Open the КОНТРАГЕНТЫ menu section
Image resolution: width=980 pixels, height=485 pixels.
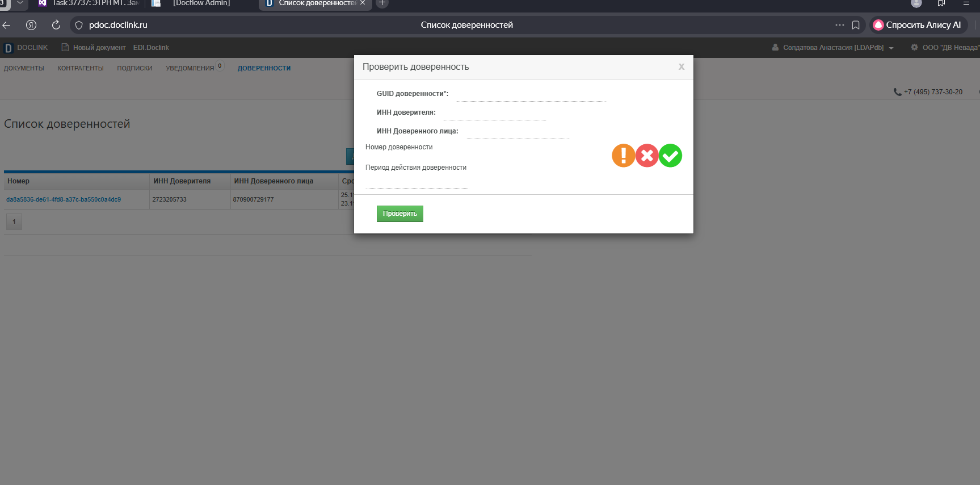pyautogui.click(x=81, y=68)
